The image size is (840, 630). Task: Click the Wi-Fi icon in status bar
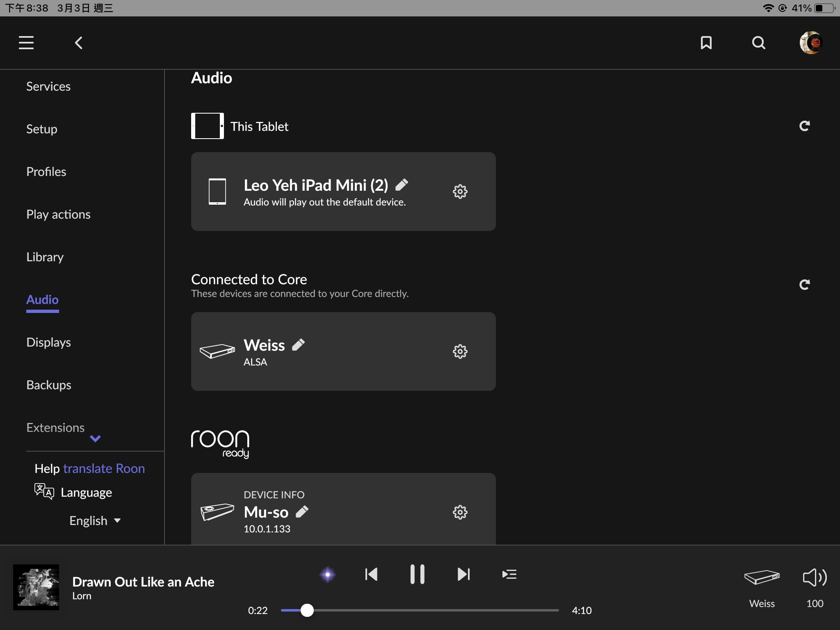tap(768, 8)
